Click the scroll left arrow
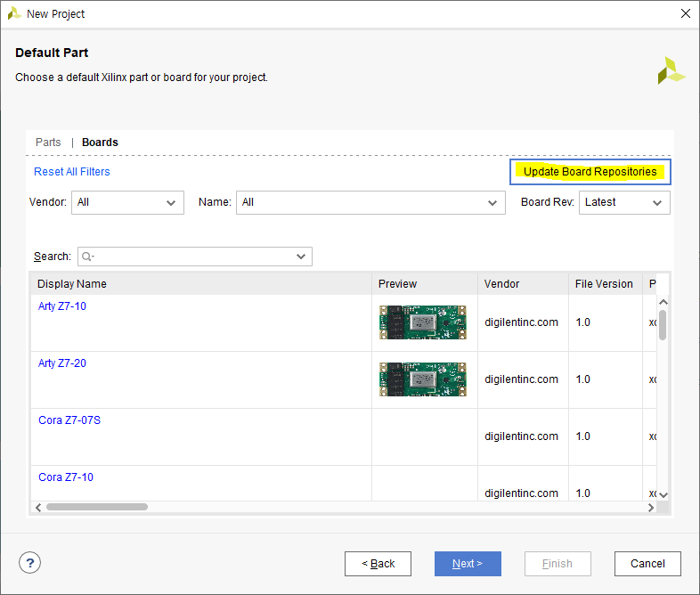The width and height of the screenshot is (700, 595). point(38,508)
